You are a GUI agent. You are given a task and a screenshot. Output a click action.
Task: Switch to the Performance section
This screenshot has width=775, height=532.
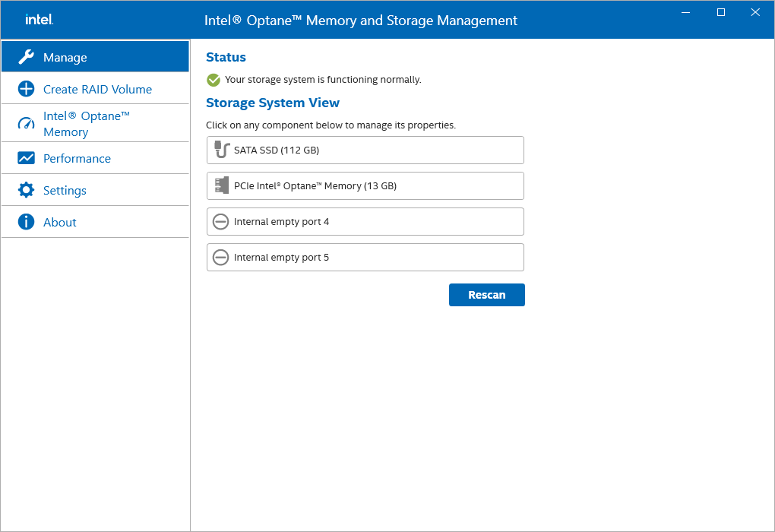click(96, 158)
